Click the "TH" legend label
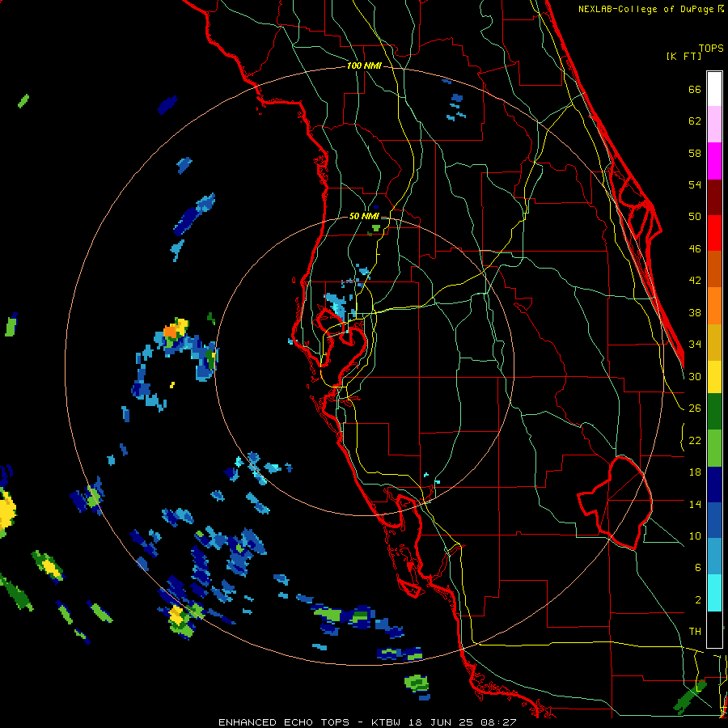Screen dimensions: 728x728 pyautogui.click(x=695, y=632)
